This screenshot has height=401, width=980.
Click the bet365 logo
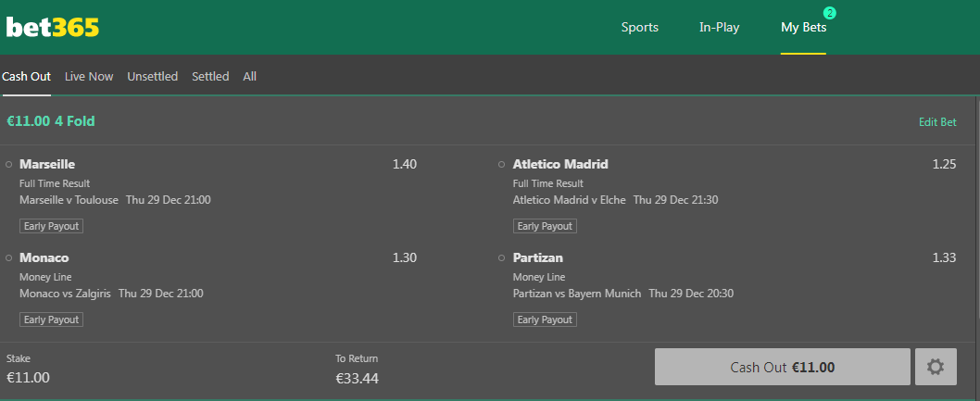[x=53, y=28]
